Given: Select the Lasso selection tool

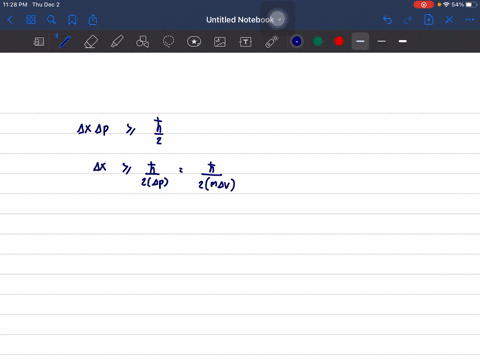Looking at the screenshot, I should 168,42.
